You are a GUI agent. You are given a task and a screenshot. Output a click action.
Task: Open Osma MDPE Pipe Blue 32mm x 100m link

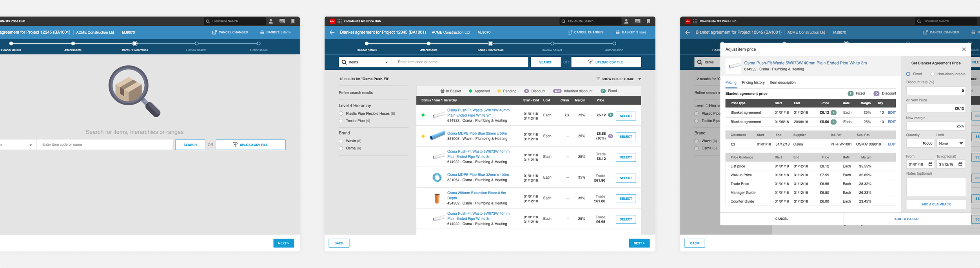tap(478, 175)
